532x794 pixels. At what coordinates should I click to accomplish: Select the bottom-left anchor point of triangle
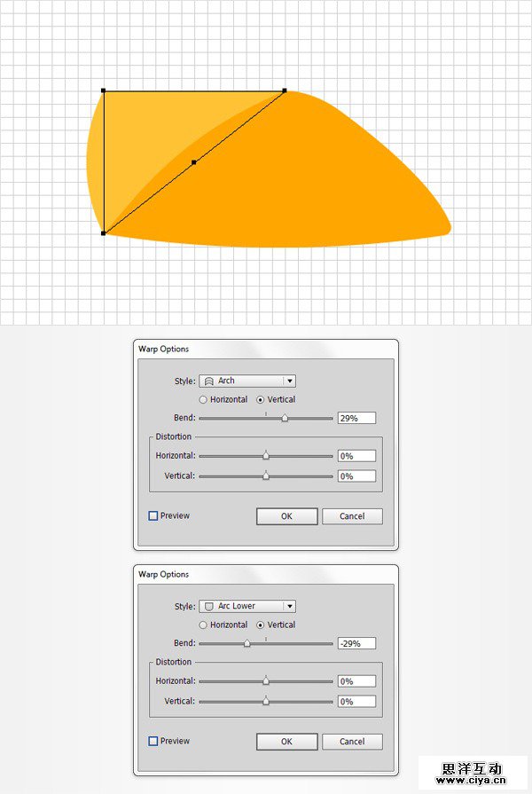pyautogui.click(x=104, y=233)
